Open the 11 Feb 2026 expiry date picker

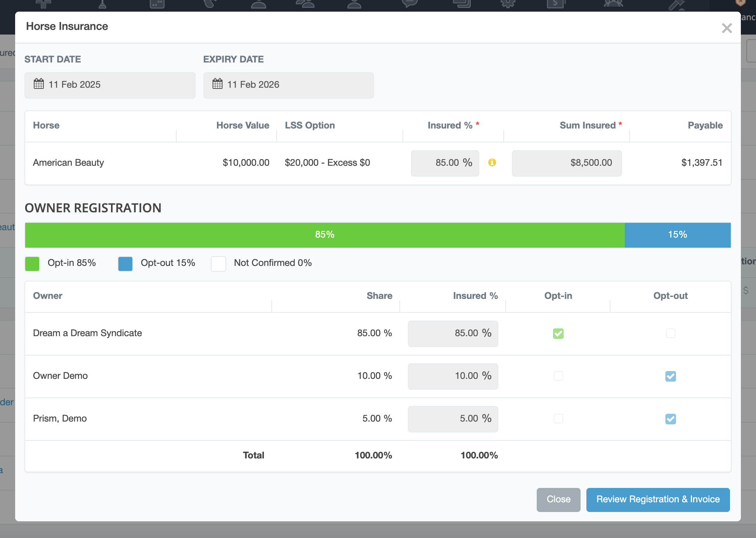[x=288, y=85]
